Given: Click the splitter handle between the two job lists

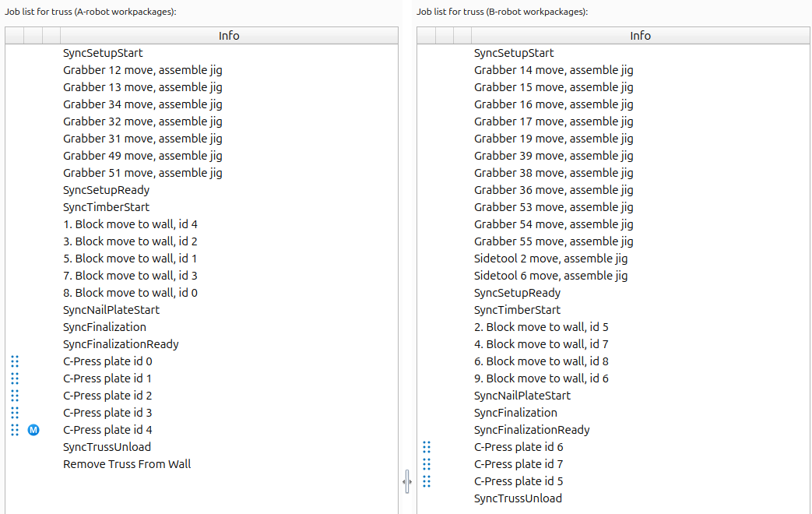Looking at the screenshot, I should (x=407, y=481).
